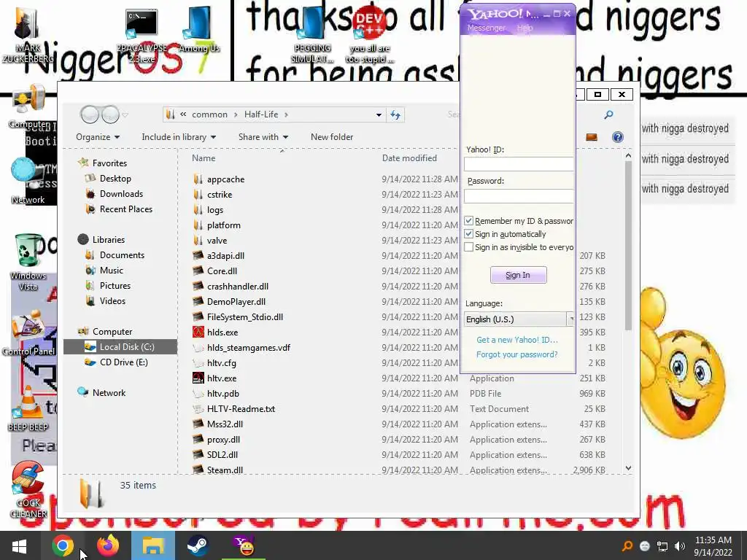Click the Password input field
The image size is (747, 560).
click(519, 195)
